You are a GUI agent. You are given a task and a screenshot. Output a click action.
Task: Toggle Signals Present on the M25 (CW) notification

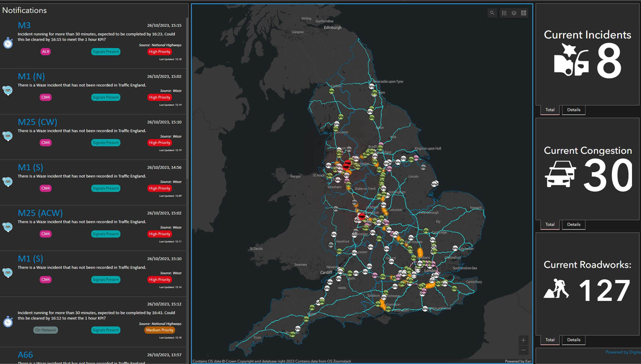pyautogui.click(x=106, y=142)
